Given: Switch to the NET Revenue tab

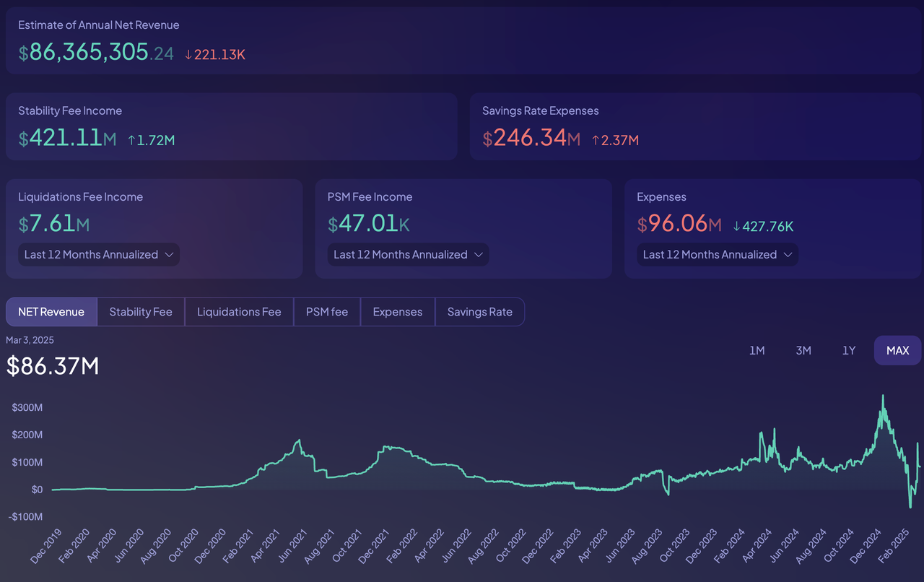Looking at the screenshot, I should (51, 312).
